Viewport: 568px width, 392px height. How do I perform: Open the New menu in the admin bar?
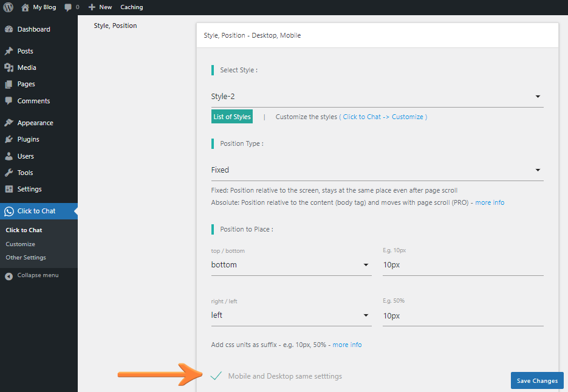(x=100, y=7)
